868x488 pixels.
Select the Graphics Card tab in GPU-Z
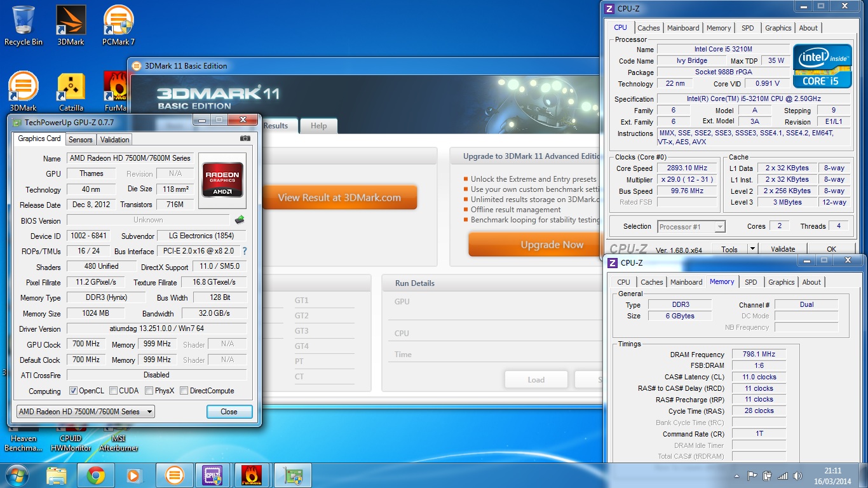tap(39, 139)
